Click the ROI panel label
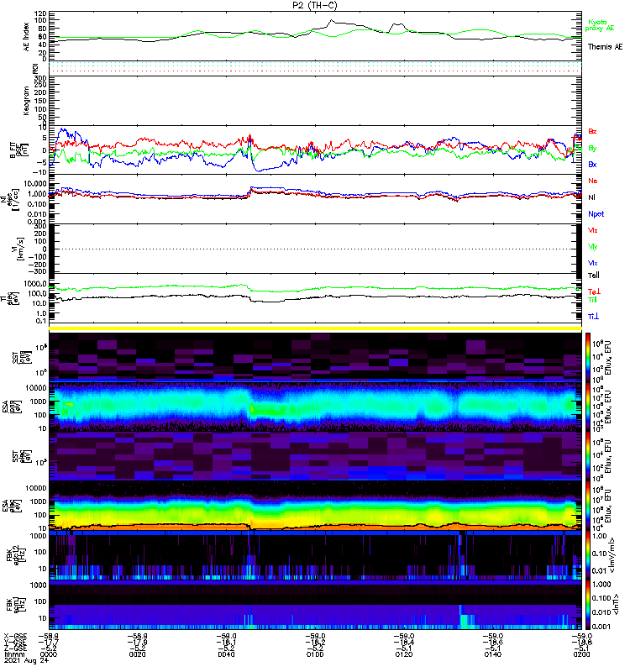The height and width of the screenshot is (672, 630). pyautogui.click(x=36, y=68)
